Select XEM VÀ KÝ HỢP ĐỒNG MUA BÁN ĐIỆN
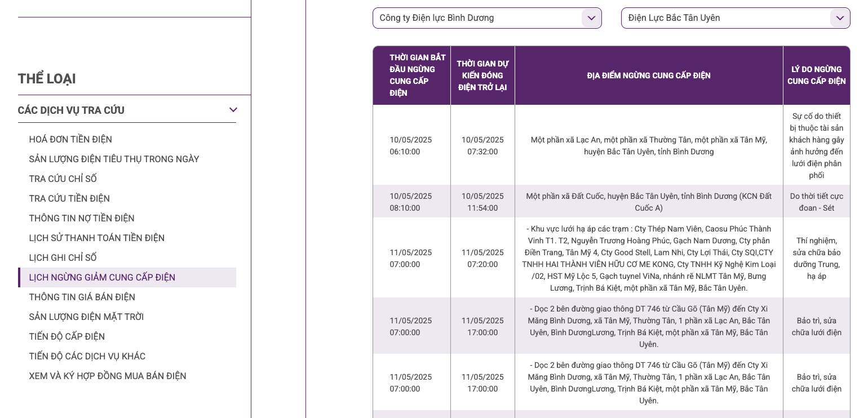Image resolution: width=868 pixels, height=418 pixels. [x=108, y=376]
